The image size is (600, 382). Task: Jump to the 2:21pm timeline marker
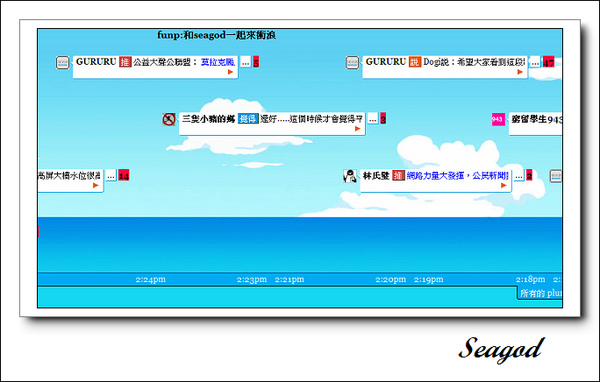point(290,279)
